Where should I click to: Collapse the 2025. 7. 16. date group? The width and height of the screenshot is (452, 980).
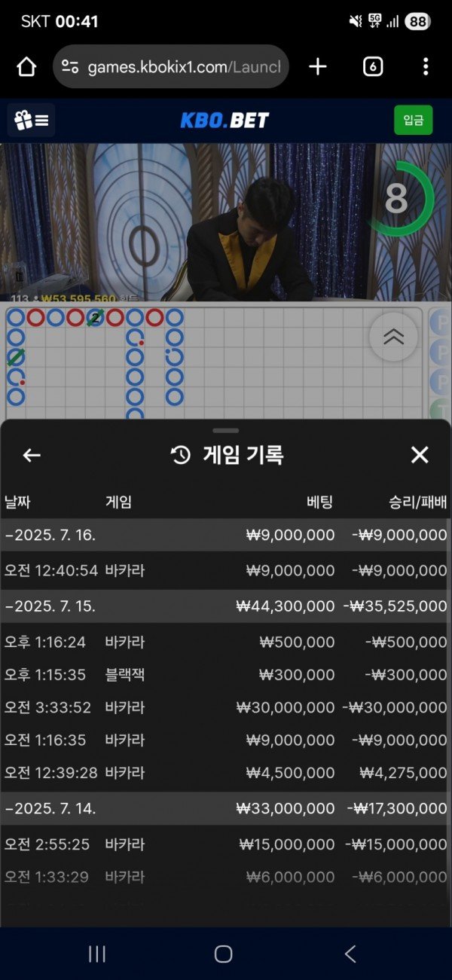tap(226, 535)
